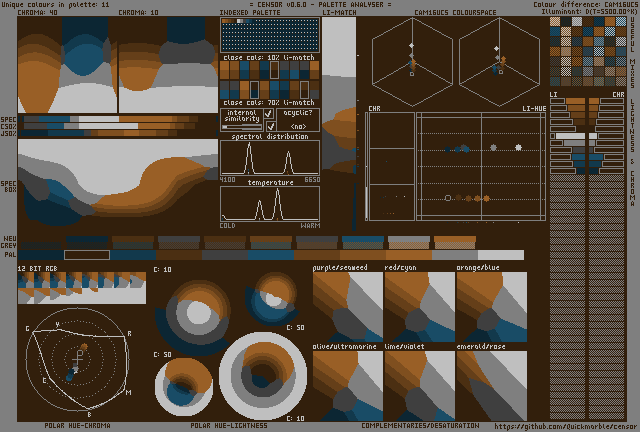Click the left CAM16UCS colourspace cube

(412, 62)
